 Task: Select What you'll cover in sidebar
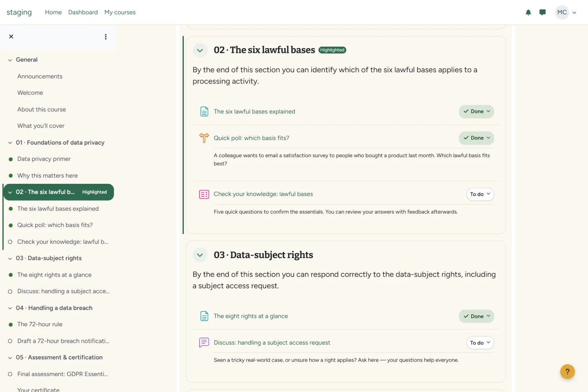(x=41, y=126)
